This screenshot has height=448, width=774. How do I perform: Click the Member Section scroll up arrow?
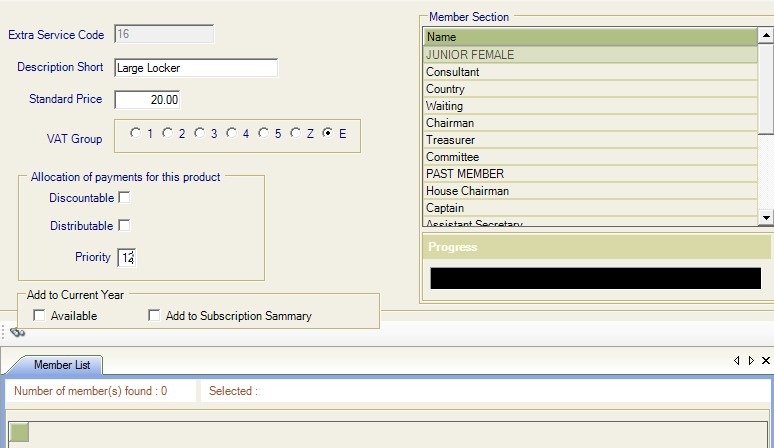point(766,35)
